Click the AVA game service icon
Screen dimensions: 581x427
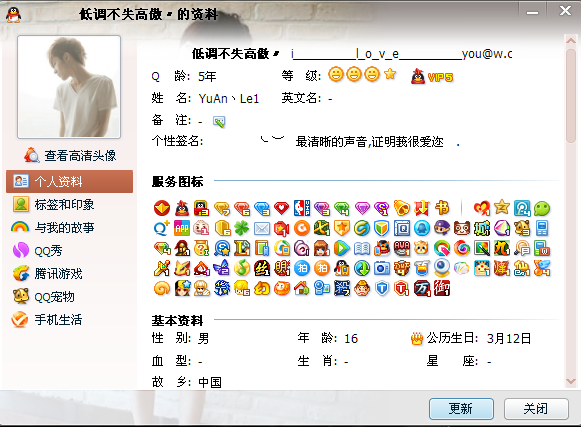(x=402, y=248)
